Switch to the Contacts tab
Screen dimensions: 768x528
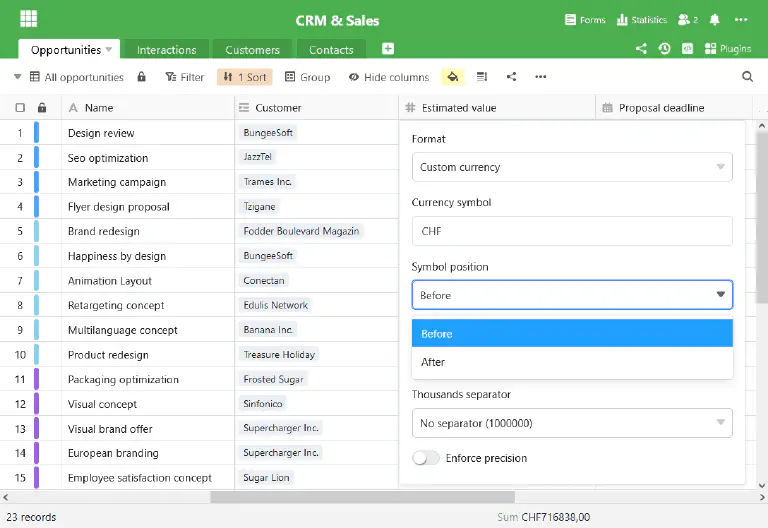click(331, 50)
